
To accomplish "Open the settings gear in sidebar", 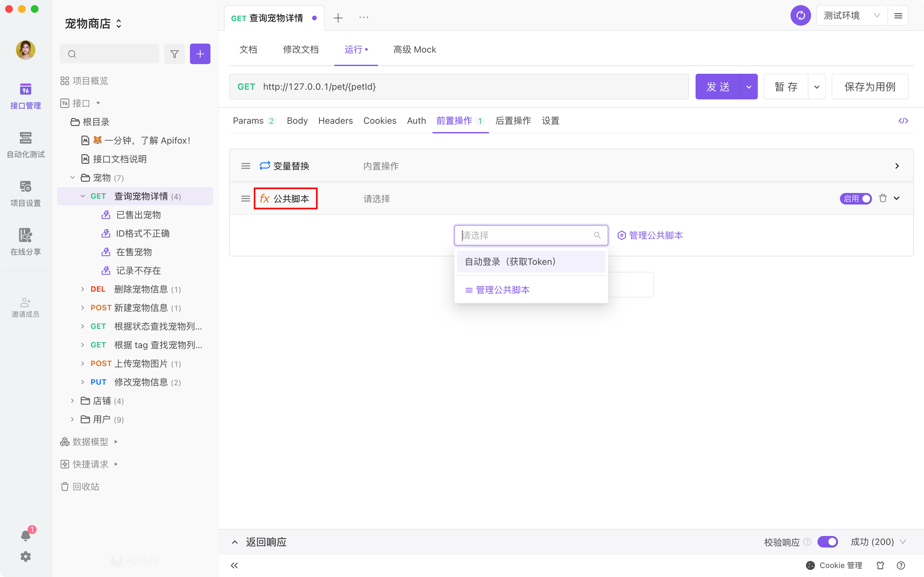I will tap(26, 556).
